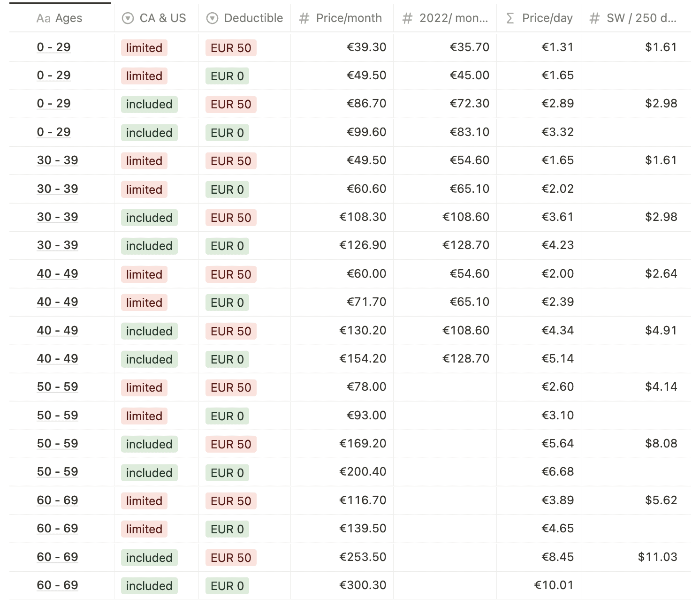Click the number icon beside Price/month
The width and height of the screenshot is (700, 606).
pyautogui.click(x=304, y=18)
